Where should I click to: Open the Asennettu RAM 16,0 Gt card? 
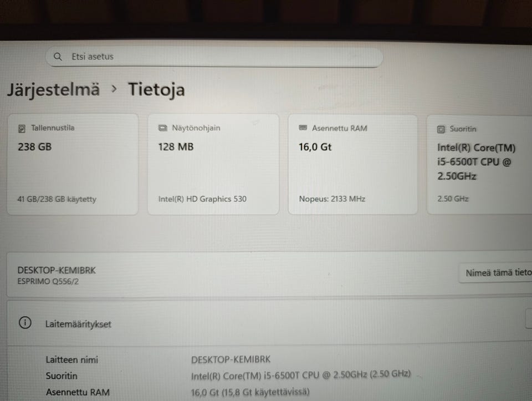click(353, 165)
